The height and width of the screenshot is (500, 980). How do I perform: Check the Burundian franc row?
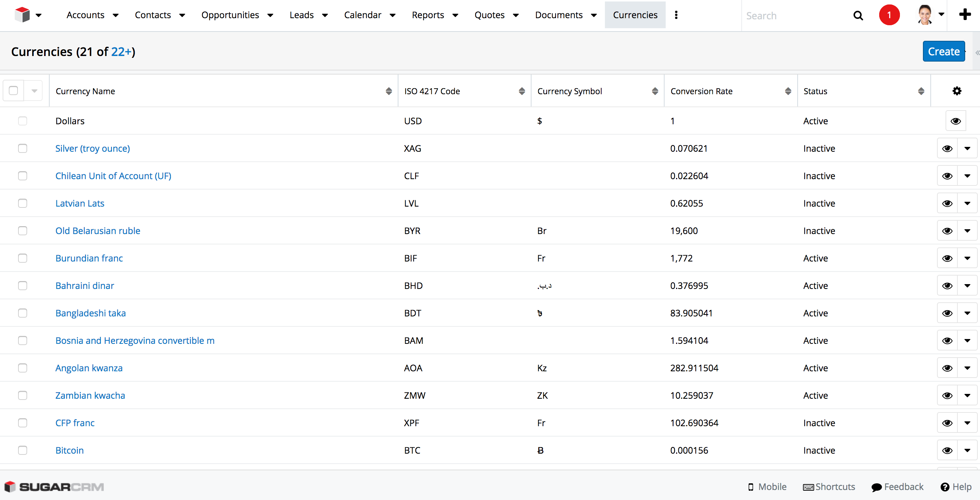(x=23, y=258)
